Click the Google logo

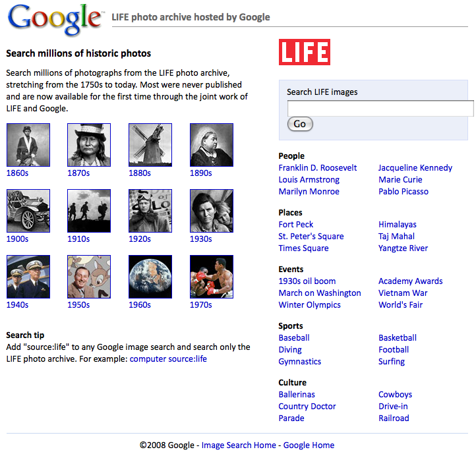click(55, 19)
